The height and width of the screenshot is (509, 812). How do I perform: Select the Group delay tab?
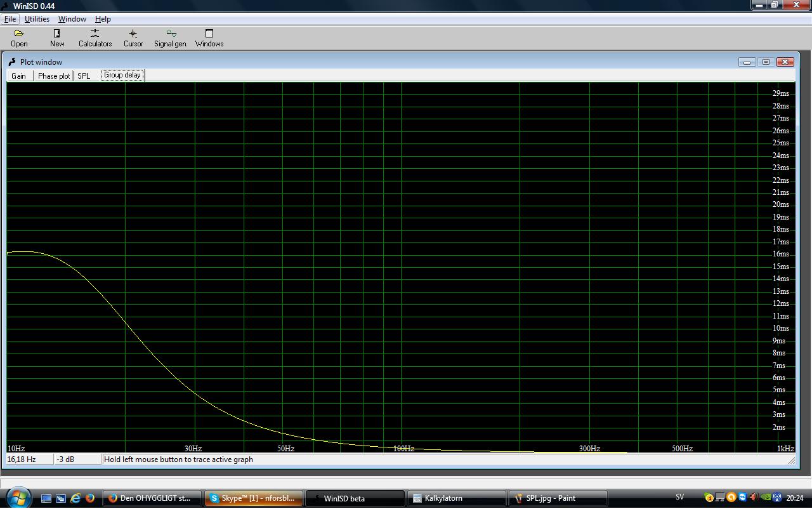coord(122,75)
